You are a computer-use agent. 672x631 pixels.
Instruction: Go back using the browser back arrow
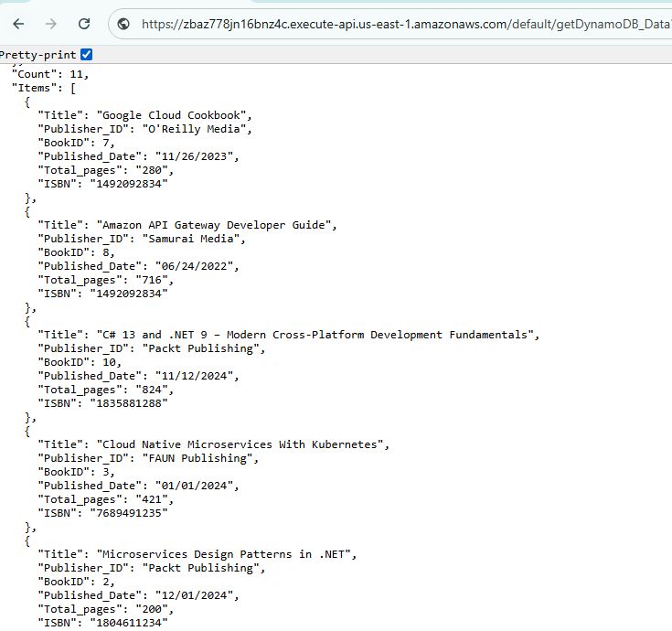18,24
